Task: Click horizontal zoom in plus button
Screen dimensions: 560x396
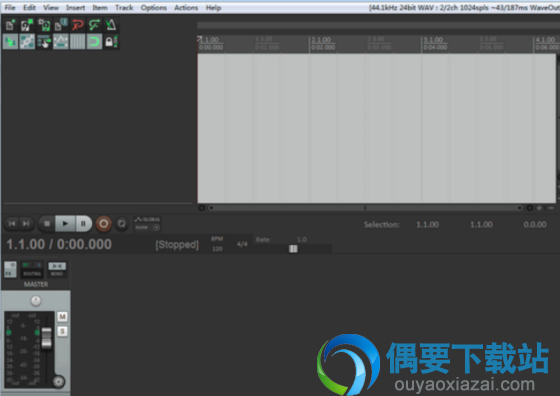Action: click(x=539, y=208)
